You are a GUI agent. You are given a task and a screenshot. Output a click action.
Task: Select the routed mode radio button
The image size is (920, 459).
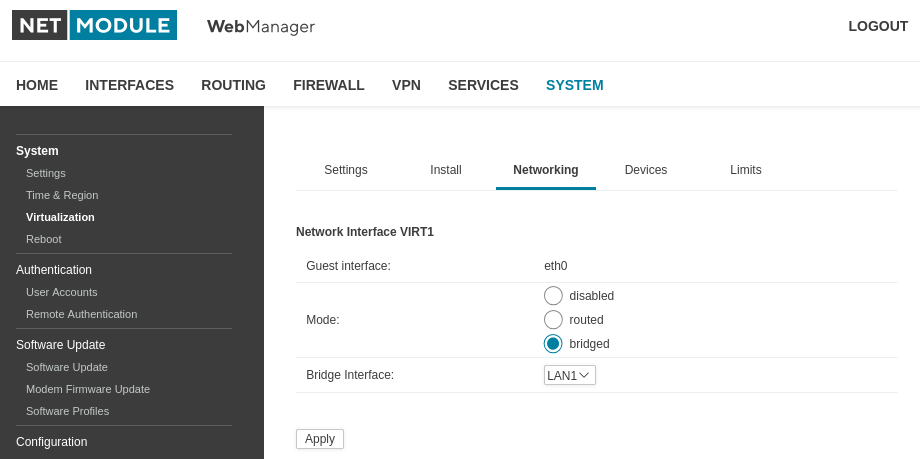[553, 320]
